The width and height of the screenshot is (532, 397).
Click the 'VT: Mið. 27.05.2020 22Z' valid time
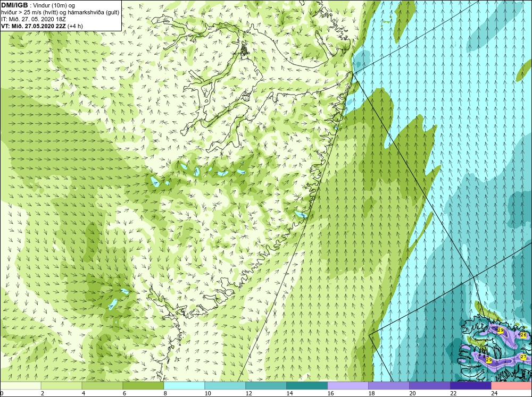[x=34, y=26]
